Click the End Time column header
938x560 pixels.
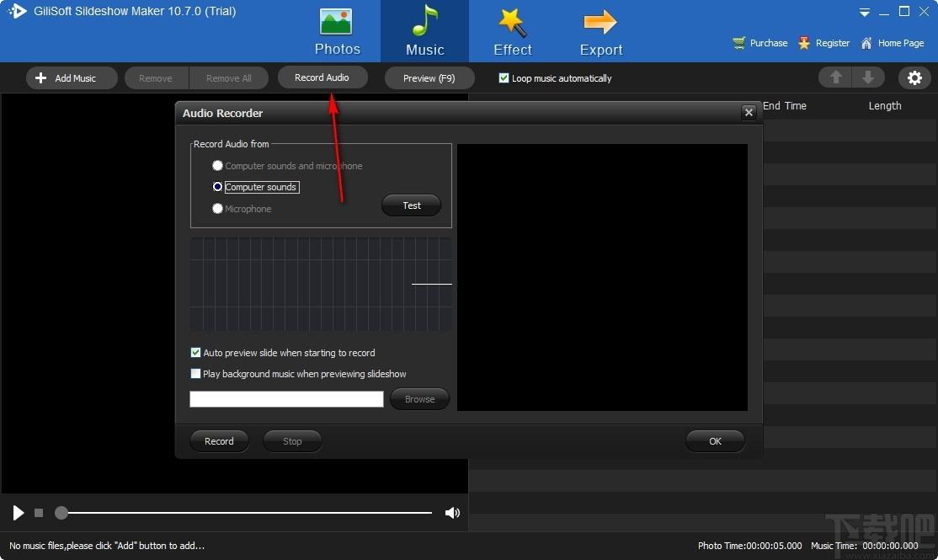pyautogui.click(x=784, y=106)
